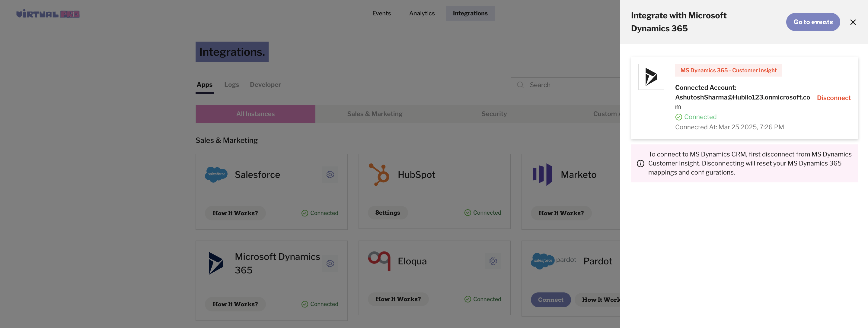Click Salesforce How It Works button

coord(235,213)
